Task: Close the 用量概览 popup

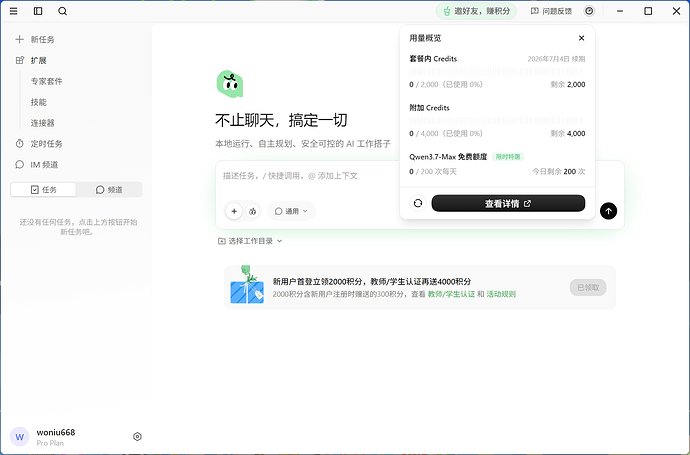Action: (x=581, y=38)
